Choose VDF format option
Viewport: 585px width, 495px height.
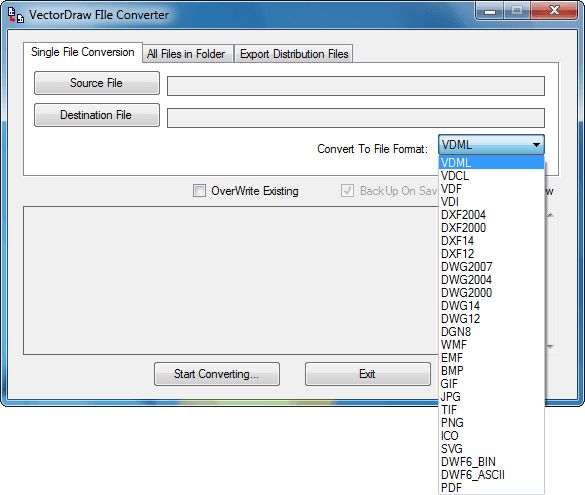pyautogui.click(x=491, y=189)
